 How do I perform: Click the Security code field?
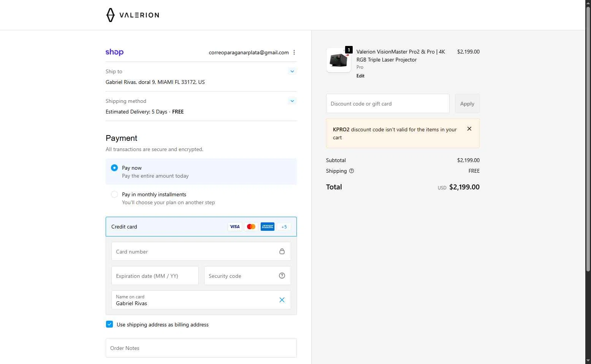click(x=247, y=276)
